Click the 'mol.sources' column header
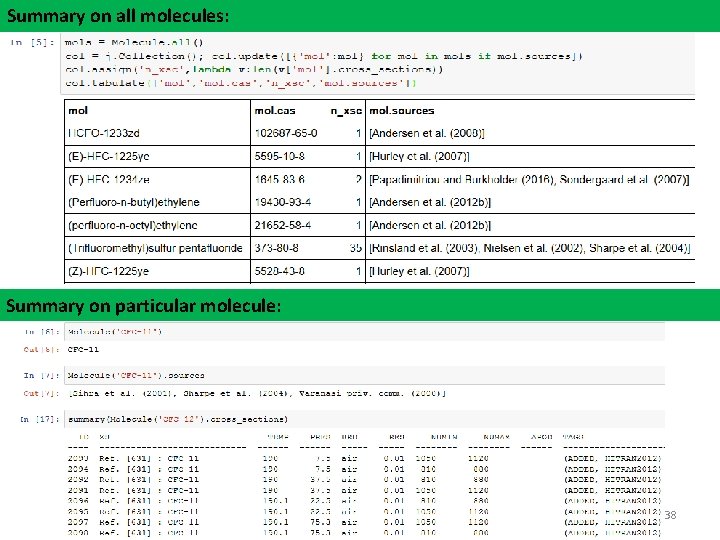The height and width of the screenshot is (540, 720). 402,111
